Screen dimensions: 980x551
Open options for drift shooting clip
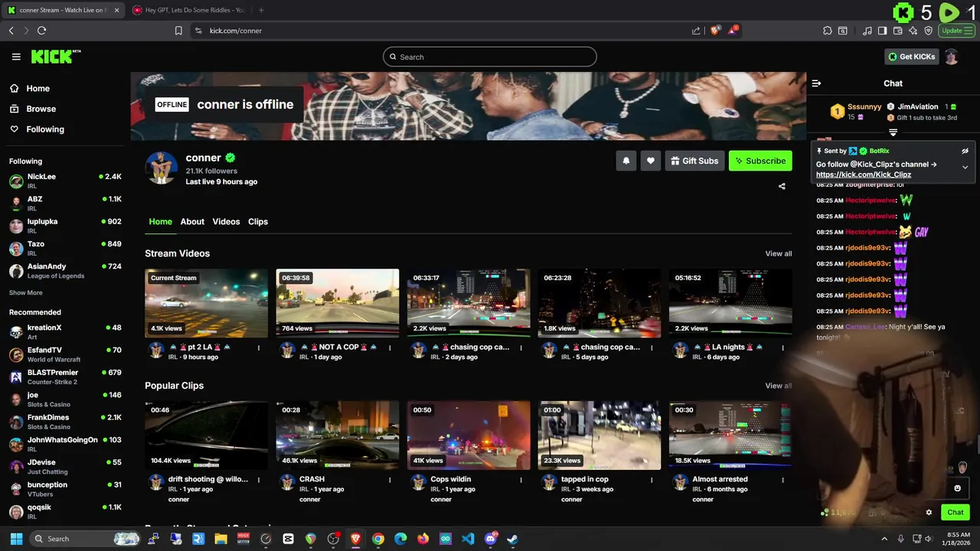[259, 480]
